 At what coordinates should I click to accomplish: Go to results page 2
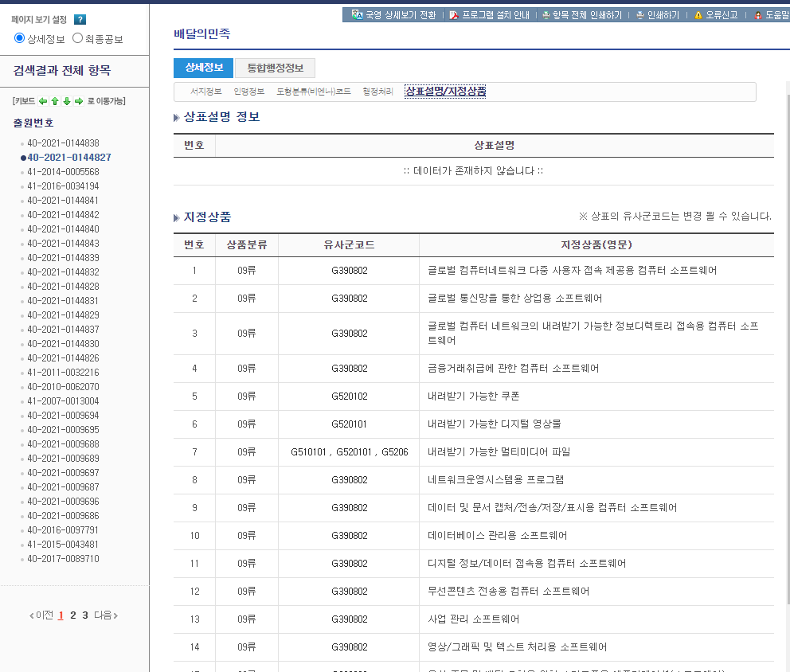(73, 615)
